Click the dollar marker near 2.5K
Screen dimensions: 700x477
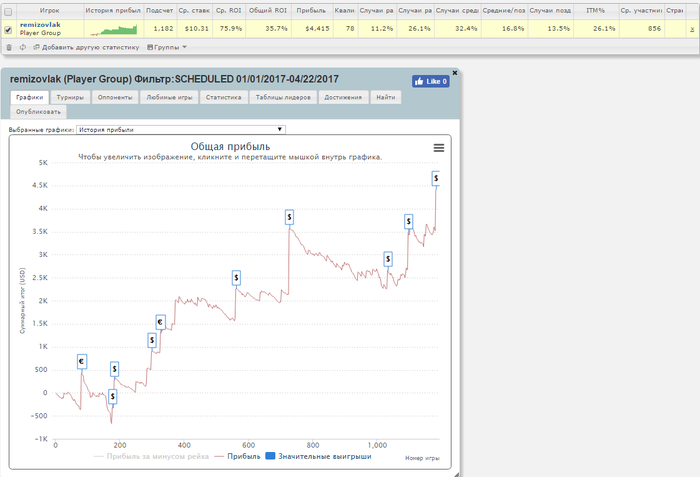[x=236, y=278]
